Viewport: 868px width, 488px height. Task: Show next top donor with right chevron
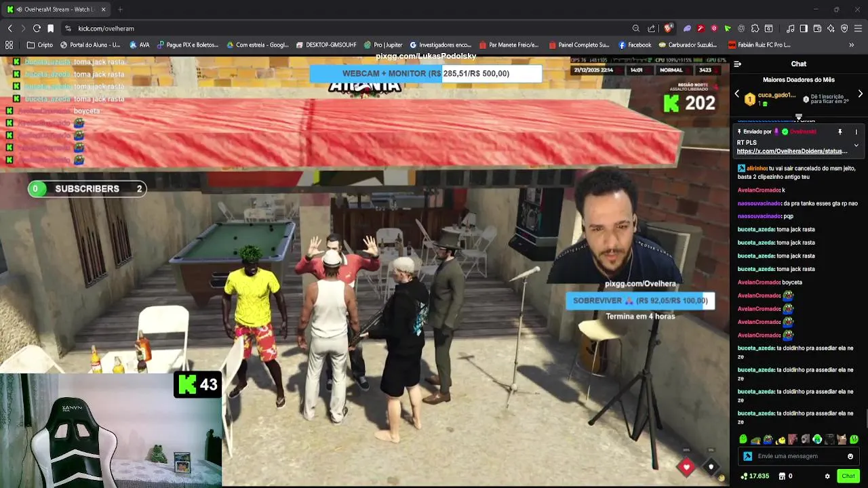click(861, 94)
